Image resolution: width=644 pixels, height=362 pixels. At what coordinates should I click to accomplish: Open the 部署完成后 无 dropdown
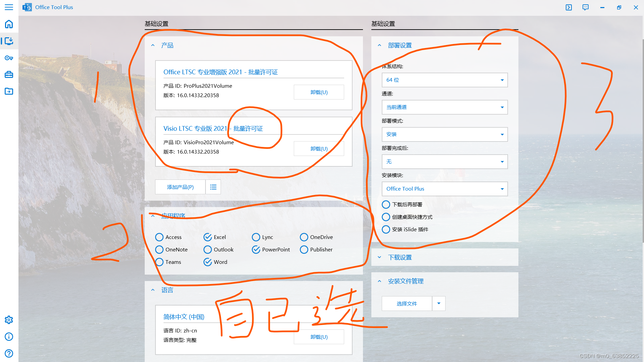click(x=445, y=162)
